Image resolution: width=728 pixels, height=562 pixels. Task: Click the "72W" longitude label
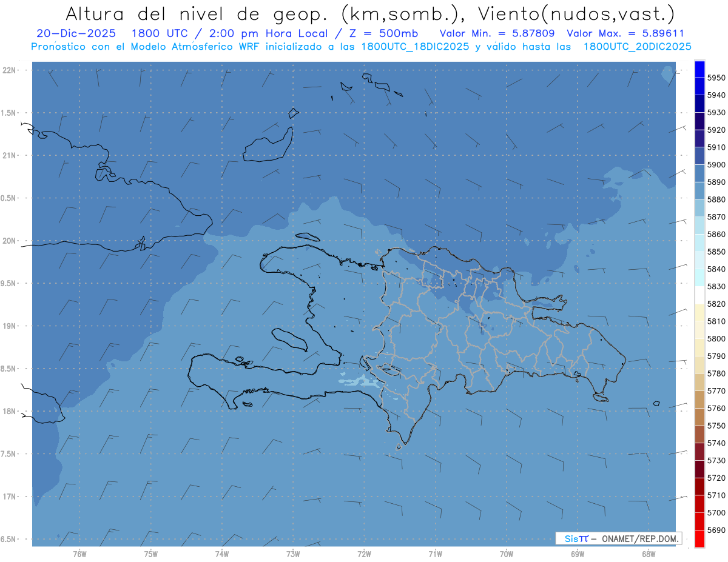point(364,554)
